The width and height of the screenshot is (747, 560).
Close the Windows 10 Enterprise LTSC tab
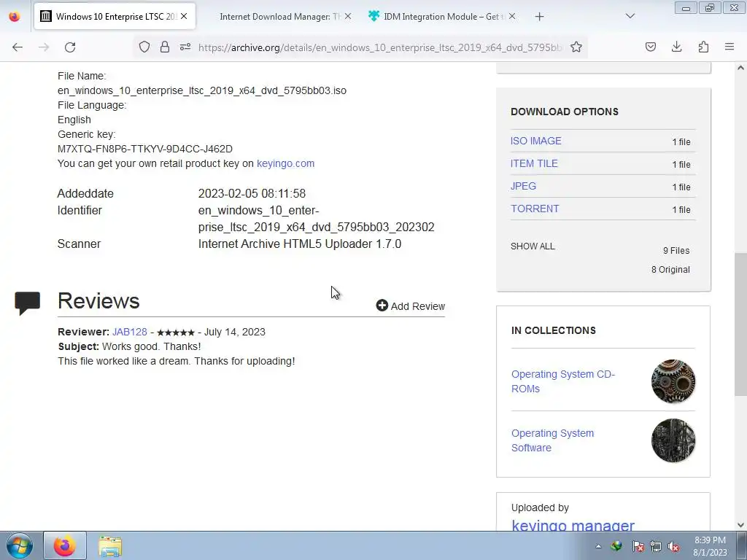point(184,16)
